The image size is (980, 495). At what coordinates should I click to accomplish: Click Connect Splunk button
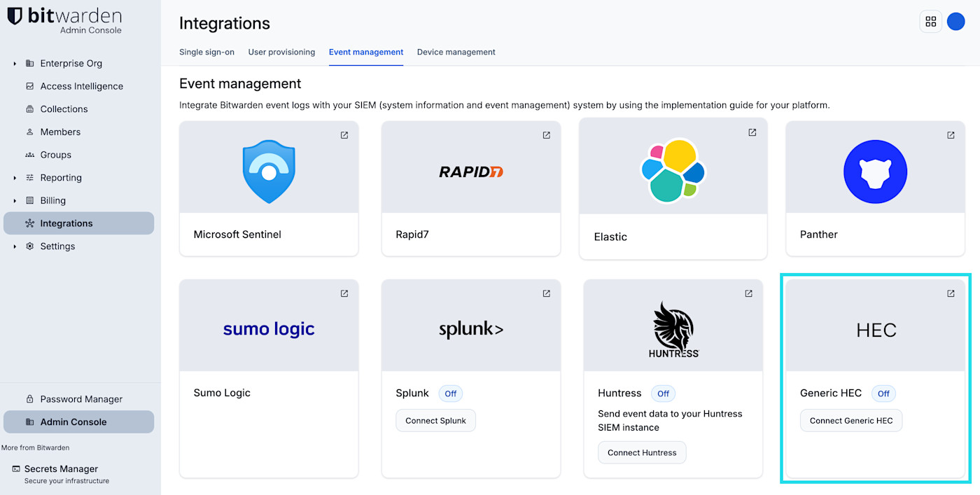pos(435,421)
